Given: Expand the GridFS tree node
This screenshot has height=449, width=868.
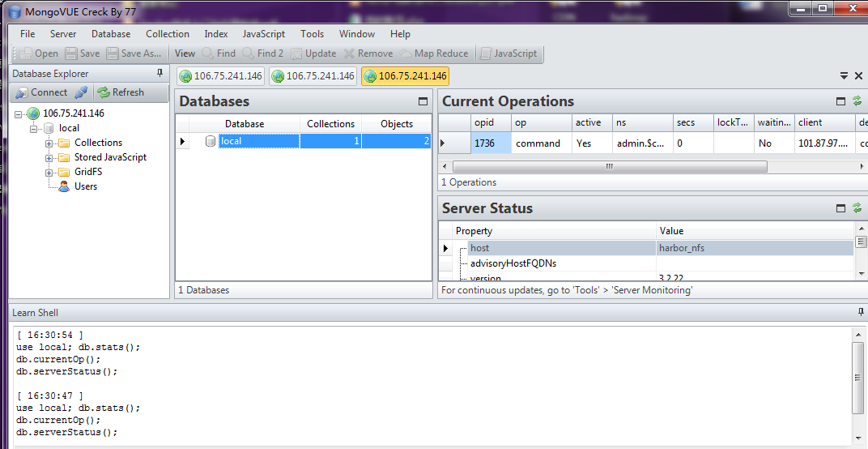Looking at the screenshot, I should click(x=49, y=173).
